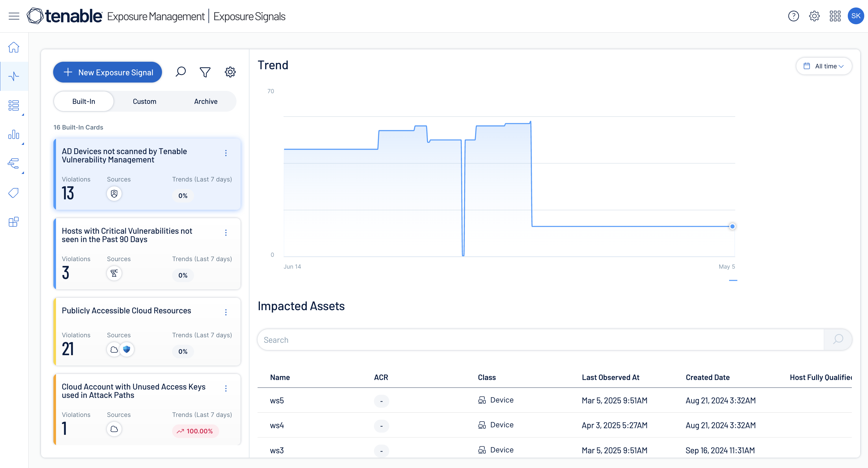Open the filter funnel icon

click(x=205, y=72)
